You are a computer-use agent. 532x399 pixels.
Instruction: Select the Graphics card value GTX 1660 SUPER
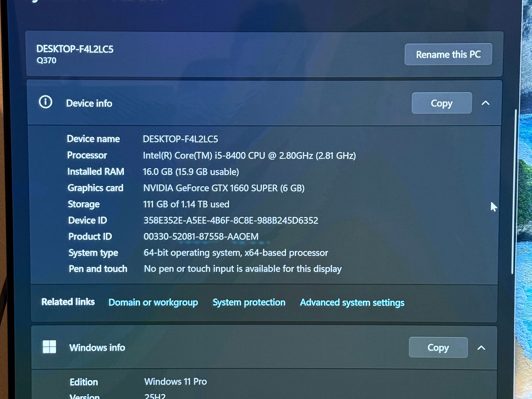click(224, 188)
